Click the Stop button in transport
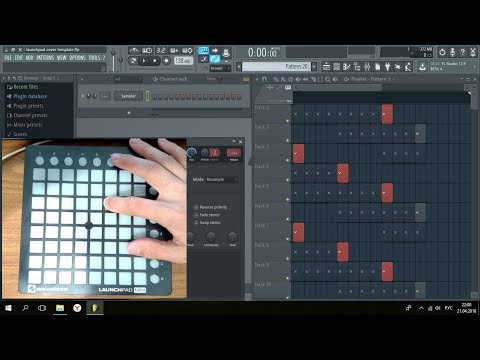 click(155, 61)
